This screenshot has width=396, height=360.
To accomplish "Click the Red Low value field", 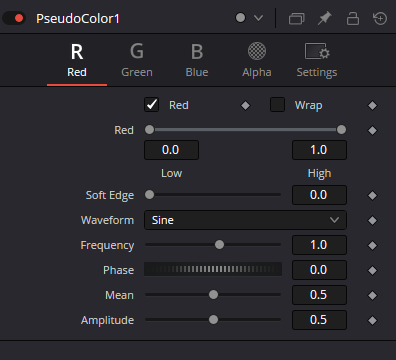I will pos(171,150).
